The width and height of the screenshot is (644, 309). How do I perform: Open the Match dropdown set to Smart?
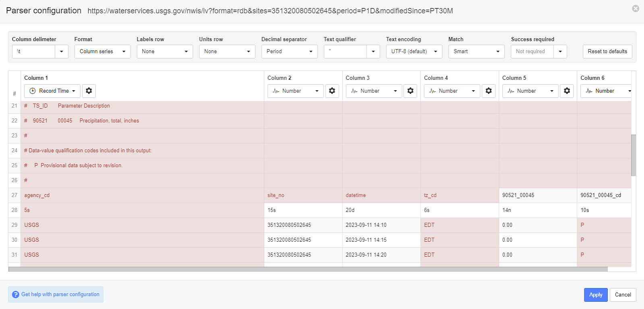[x=477, y=52]
